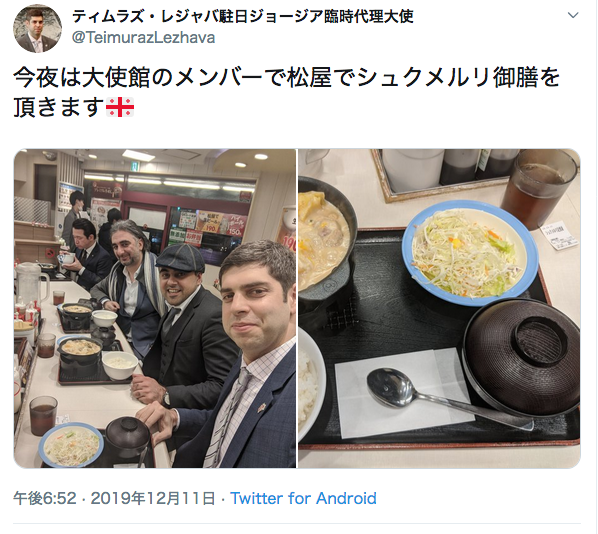598x534 pixels.
Task: Open the display name ティムラズ・レジャバ profile link
Action: (x=243, y=16)
